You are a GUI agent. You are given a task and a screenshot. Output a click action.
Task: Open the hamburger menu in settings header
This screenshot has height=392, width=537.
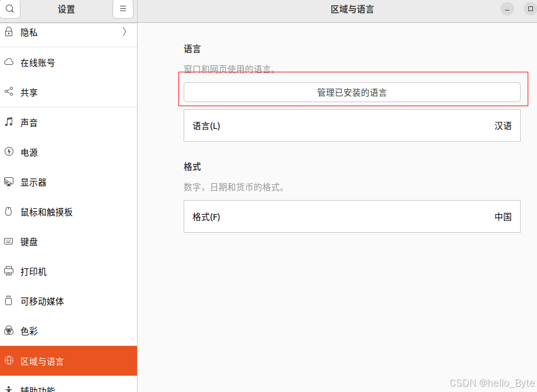[x=123, y=9]
